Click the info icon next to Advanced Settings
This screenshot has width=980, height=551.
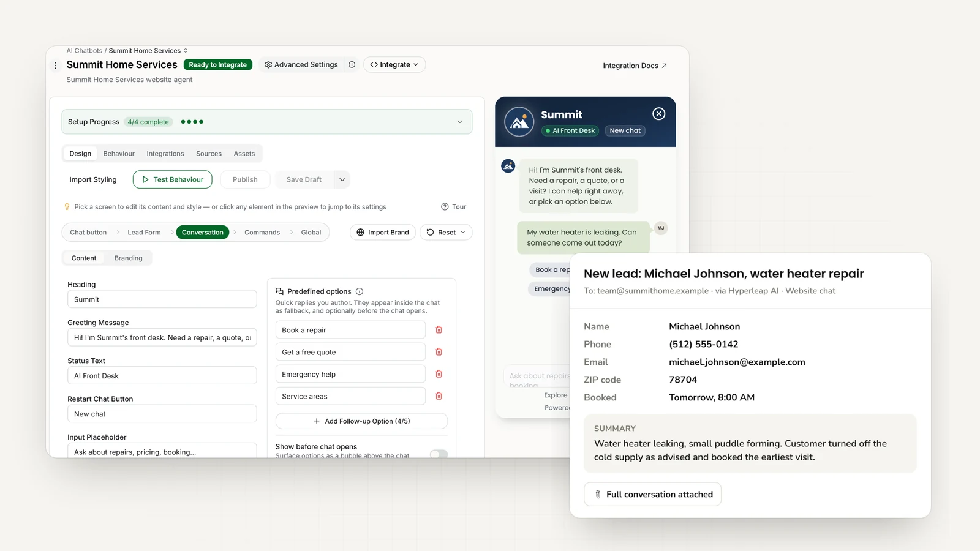click(352, 65)
